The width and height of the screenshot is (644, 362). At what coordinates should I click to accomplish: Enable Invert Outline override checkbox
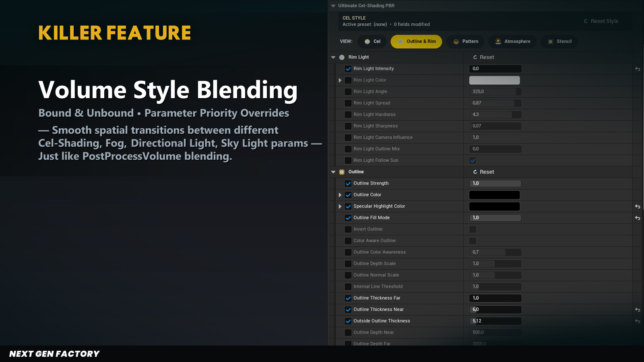348,229
